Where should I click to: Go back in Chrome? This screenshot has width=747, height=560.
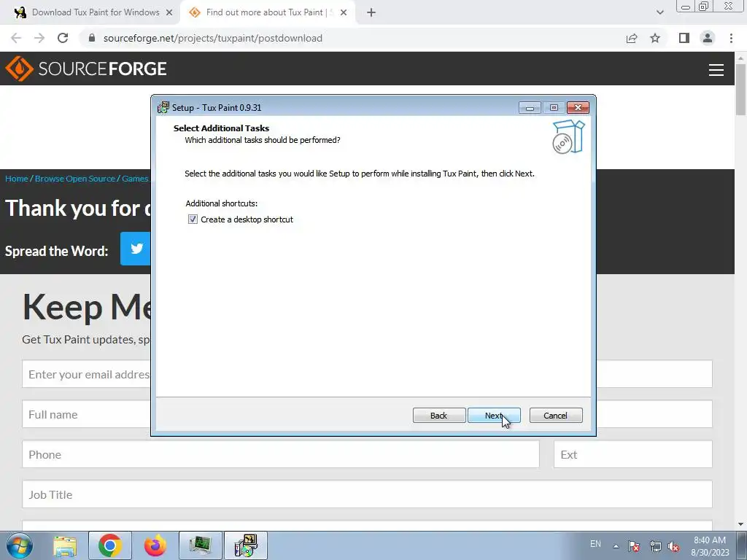click(16, 38)
